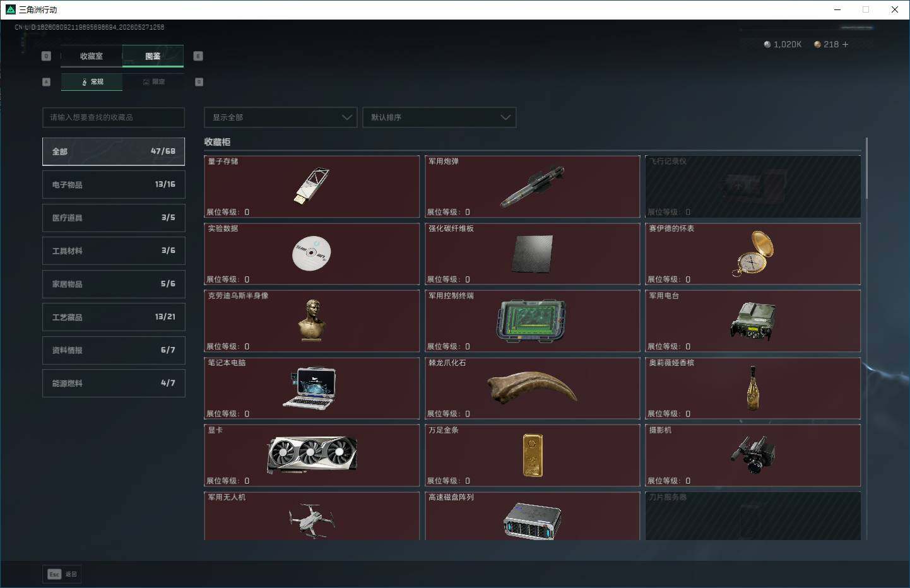This screenshot has height=588, width=910.
Task: Switch to the 限定 mode toggle
Action: coord(153,81)
